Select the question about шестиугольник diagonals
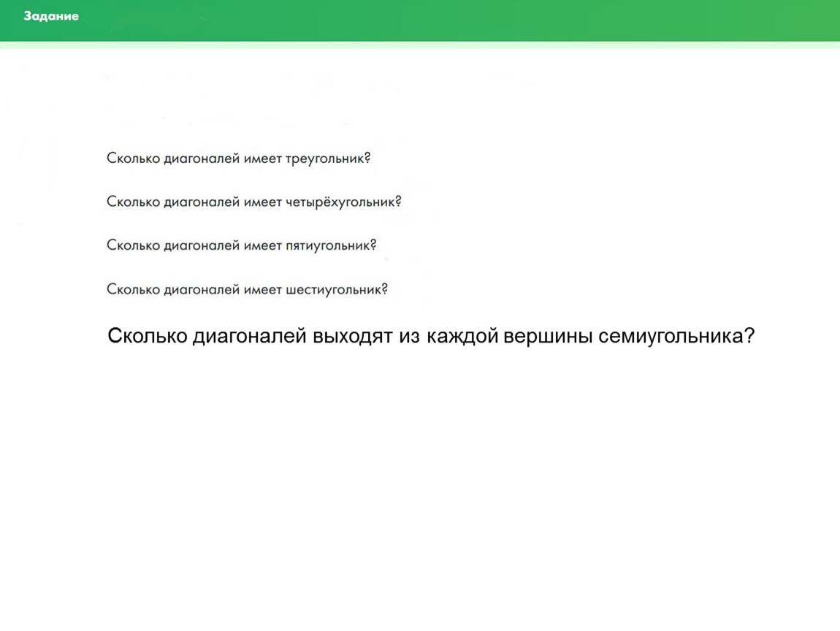Image resolution: width=840 pixels, height=631 pixels. click(247, 289)
